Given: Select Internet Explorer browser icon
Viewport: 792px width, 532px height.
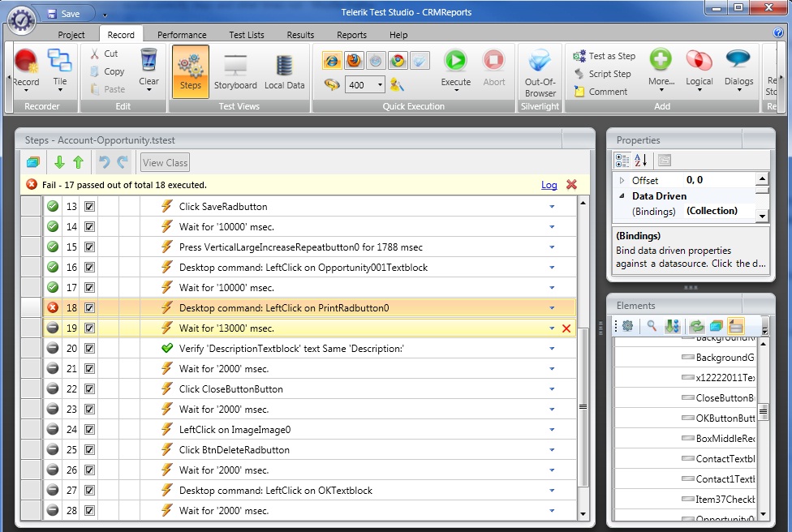Looking at the screenshot, I should coord(331,61).
